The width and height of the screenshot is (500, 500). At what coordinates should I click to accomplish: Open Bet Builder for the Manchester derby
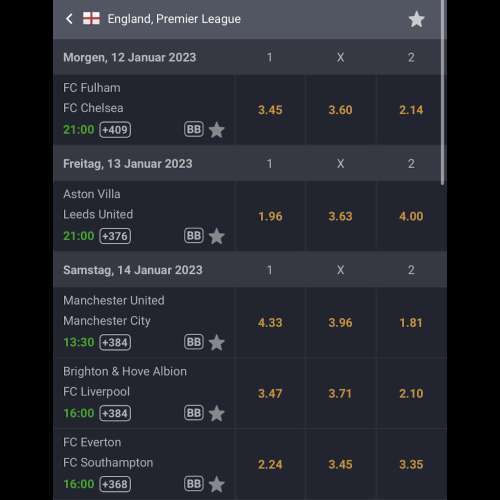[x=194, y=342]
